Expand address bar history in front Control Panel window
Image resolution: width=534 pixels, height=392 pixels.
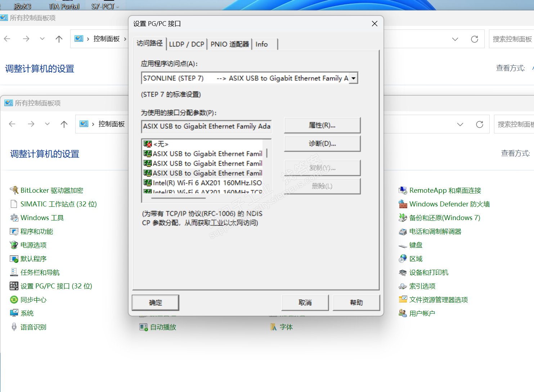460,124
